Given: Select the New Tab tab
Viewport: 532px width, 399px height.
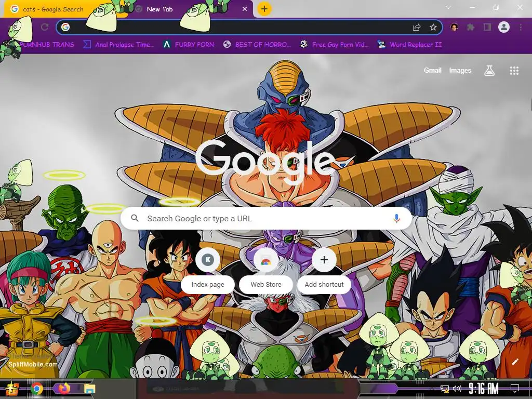Looking at the screenshot, I should point(190,9).
